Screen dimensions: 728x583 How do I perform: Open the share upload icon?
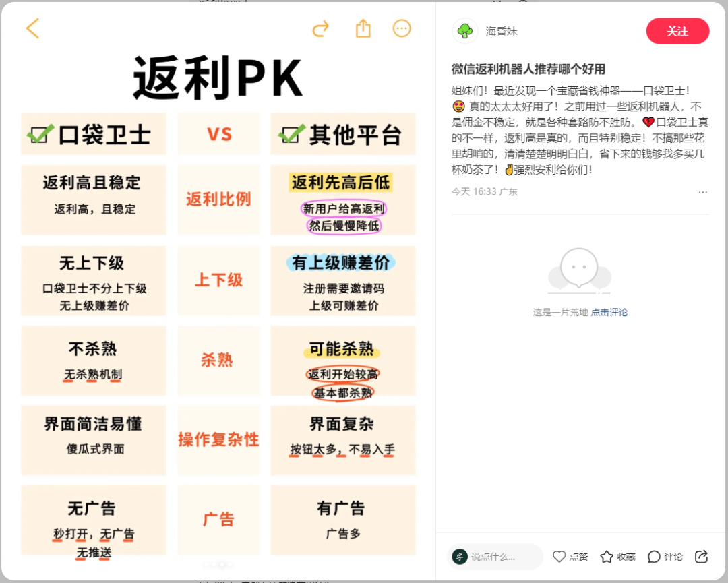click(363, 28)
